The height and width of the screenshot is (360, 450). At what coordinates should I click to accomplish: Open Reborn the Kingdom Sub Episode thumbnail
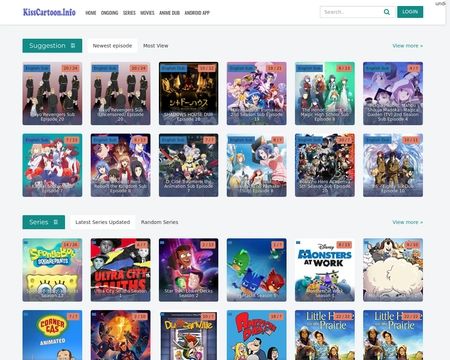[x=120, y=165]
